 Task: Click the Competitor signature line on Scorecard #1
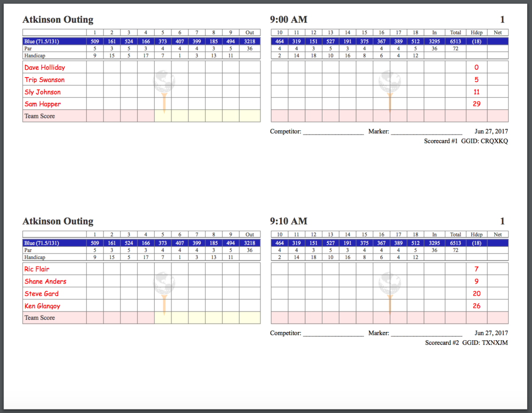pyautogui.click(x=333, y=132)
